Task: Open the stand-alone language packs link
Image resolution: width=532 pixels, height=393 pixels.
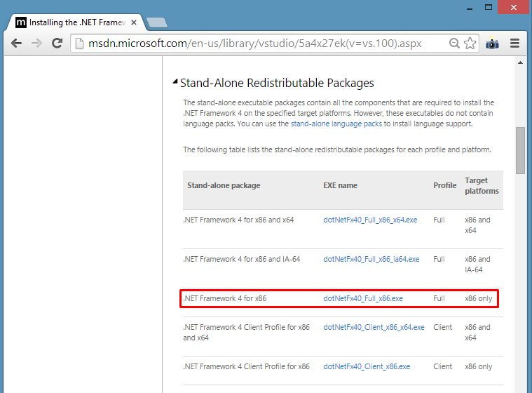Action: tap(336, 124)
